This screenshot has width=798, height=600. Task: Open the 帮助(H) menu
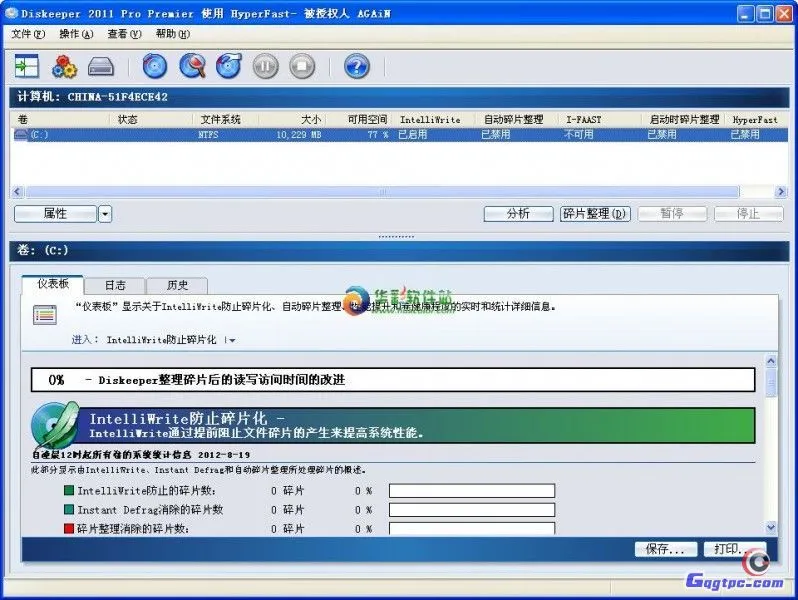pos(173,34)
